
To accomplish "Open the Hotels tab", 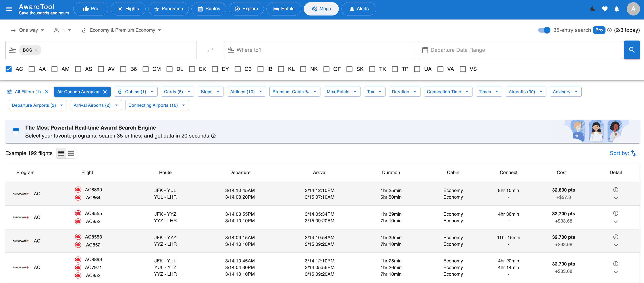I will [284, 9].
